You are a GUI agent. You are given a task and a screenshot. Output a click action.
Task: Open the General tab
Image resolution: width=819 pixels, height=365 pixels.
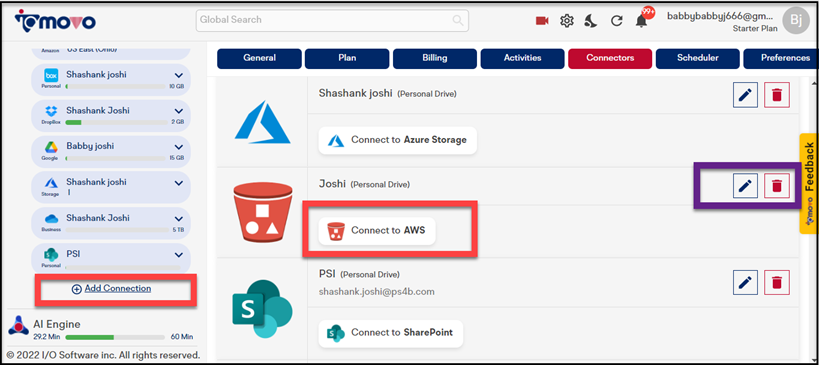coord(260,58)
